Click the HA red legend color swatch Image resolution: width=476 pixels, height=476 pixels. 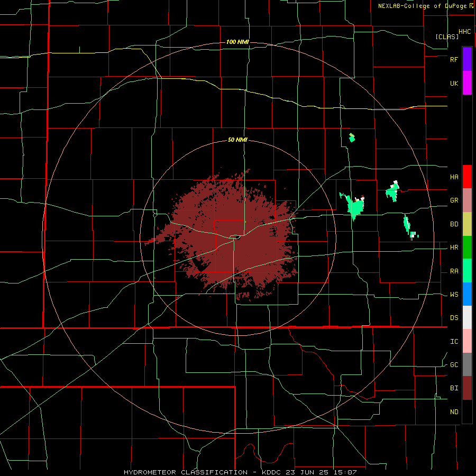(x=467, y=177)
